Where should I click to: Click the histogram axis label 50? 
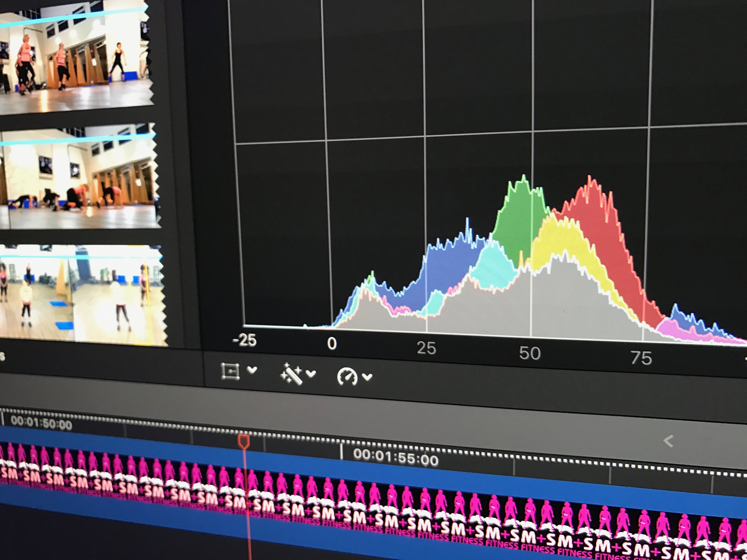[530, 353]
